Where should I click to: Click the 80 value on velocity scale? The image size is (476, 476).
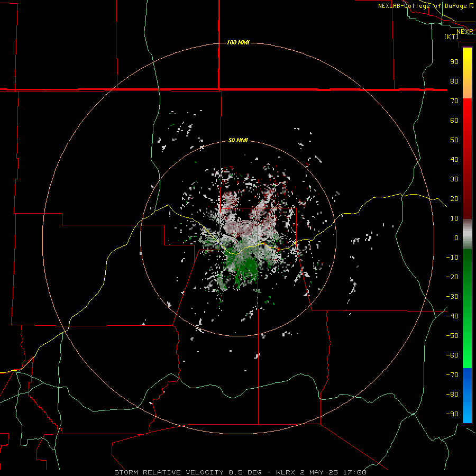tap(454, 81)
